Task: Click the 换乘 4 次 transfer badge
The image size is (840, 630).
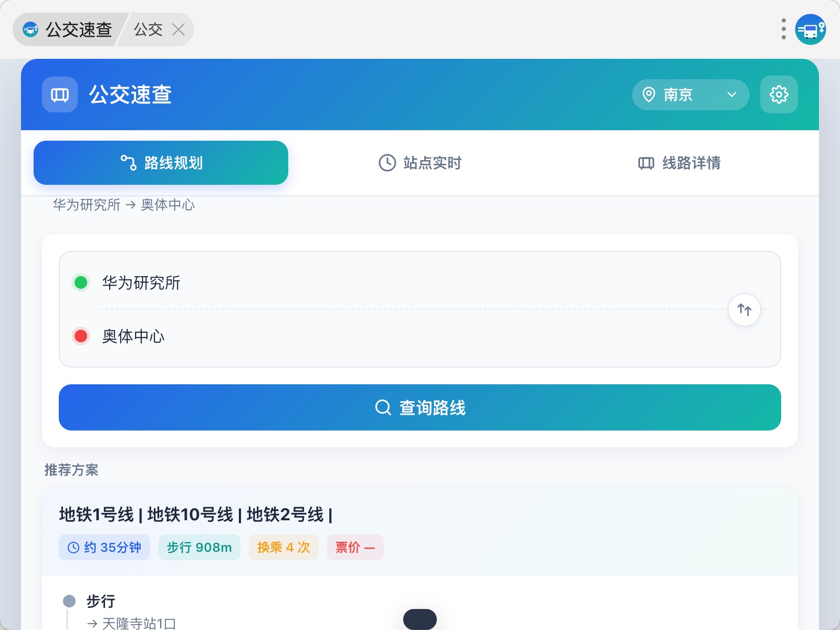Action: coord(283,548)
